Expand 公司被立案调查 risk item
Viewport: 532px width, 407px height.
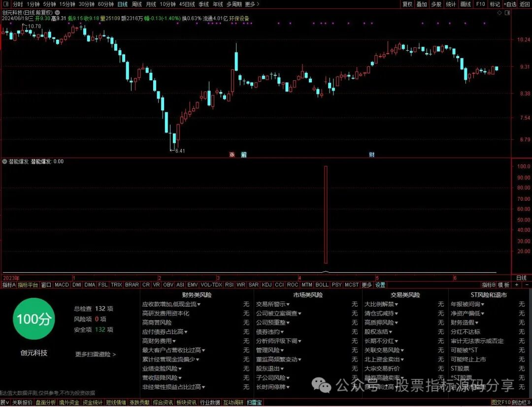(278, 313)
